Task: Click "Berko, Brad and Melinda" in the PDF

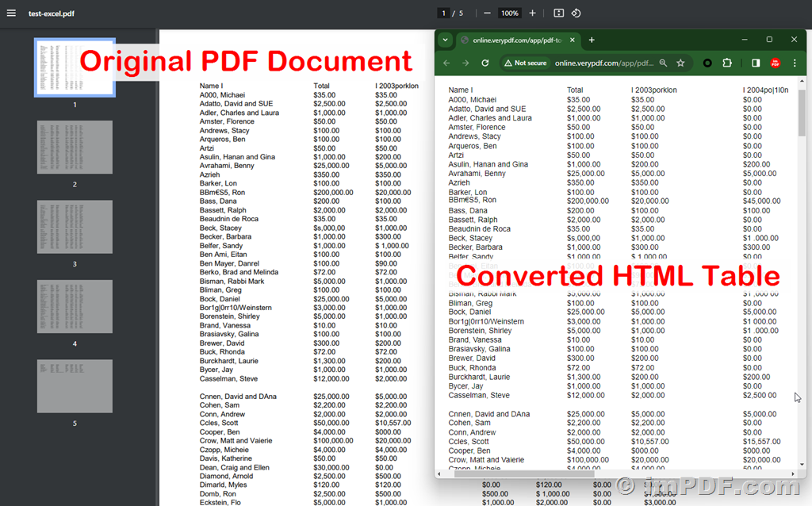Action: 239,272
